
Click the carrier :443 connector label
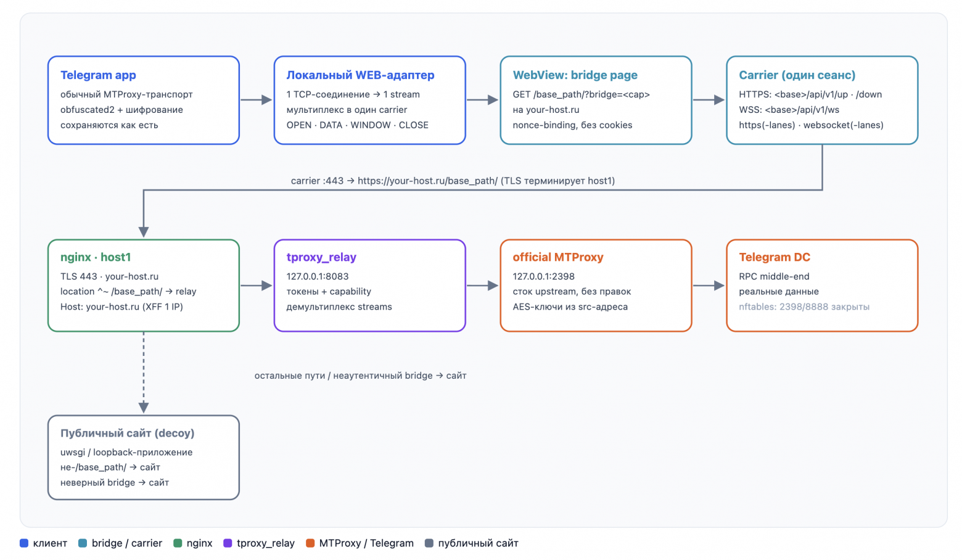(x=453, y=181)
